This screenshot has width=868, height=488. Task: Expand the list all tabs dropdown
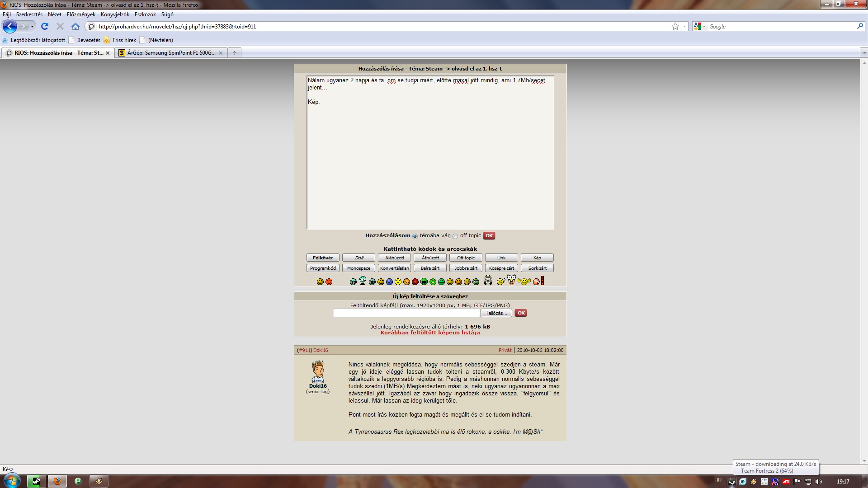click(x=863, y=53)
